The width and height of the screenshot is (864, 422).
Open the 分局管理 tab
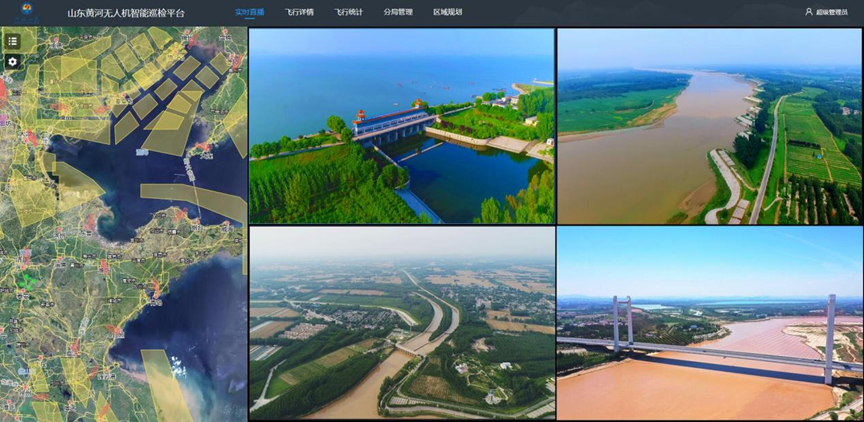(x=397, y=12)
